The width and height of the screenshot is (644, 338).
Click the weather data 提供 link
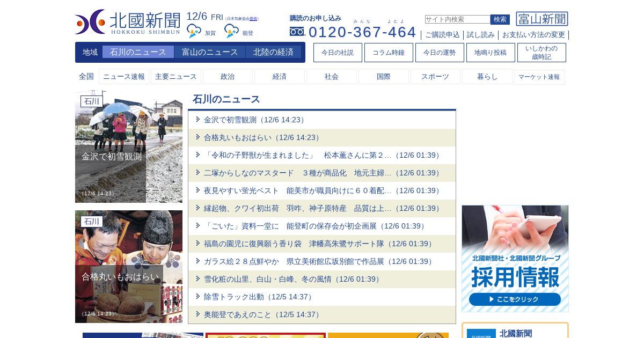coord(253,19)
